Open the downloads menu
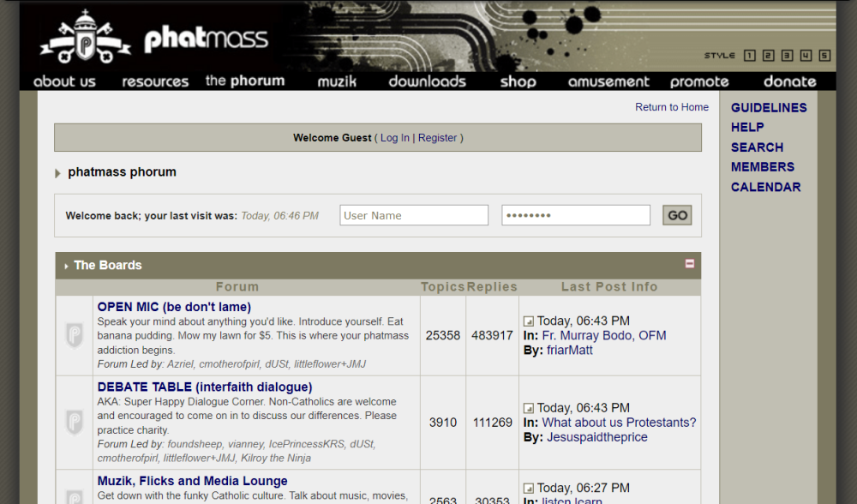 point(428,81)
